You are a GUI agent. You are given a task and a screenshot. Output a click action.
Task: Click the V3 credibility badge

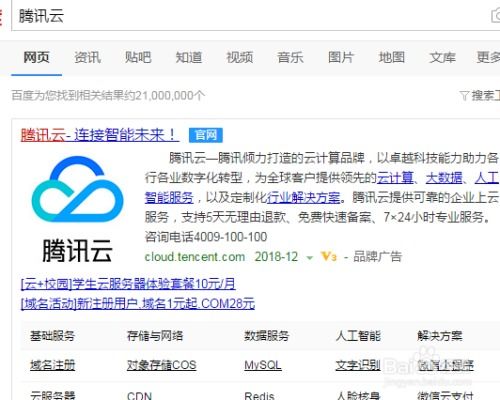pyautogui.click(x=329, y=256)
